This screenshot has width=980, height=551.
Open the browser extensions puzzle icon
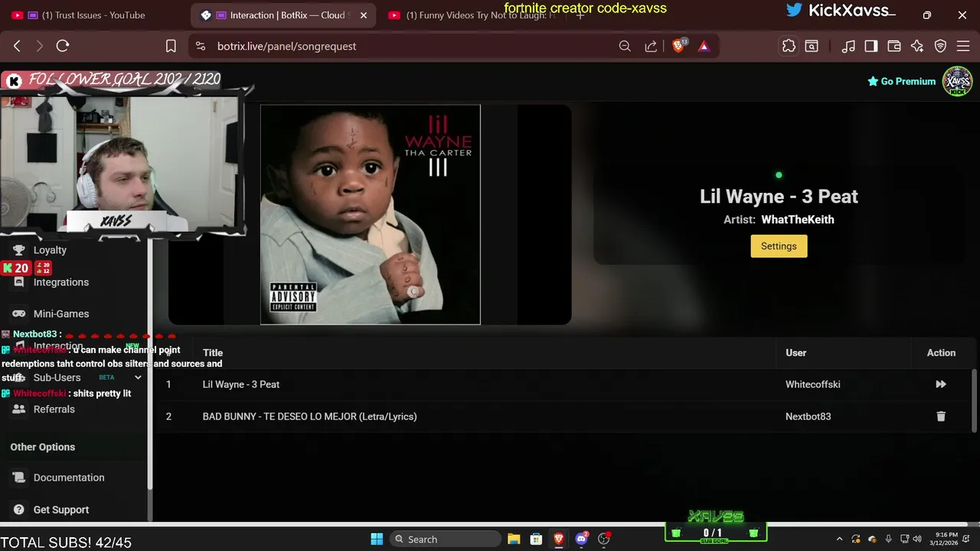coord(789,46)
